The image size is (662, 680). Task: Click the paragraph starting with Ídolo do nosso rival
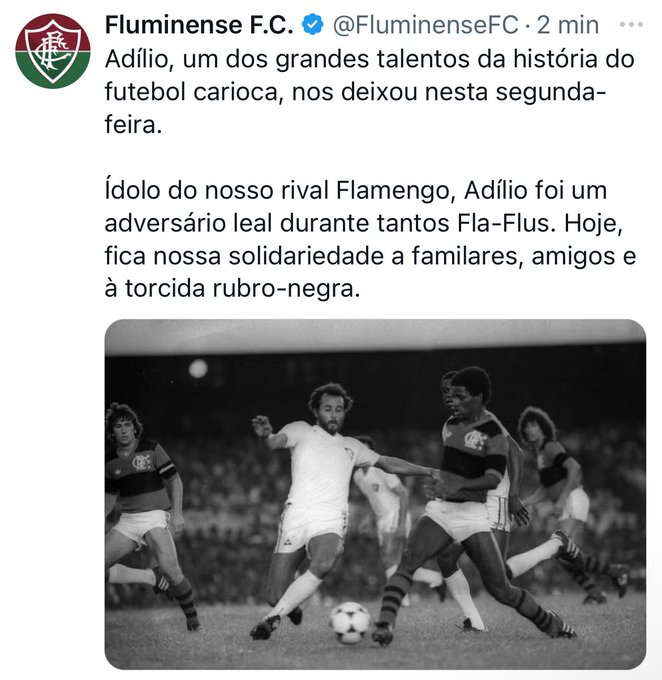(x=370, y=239)
